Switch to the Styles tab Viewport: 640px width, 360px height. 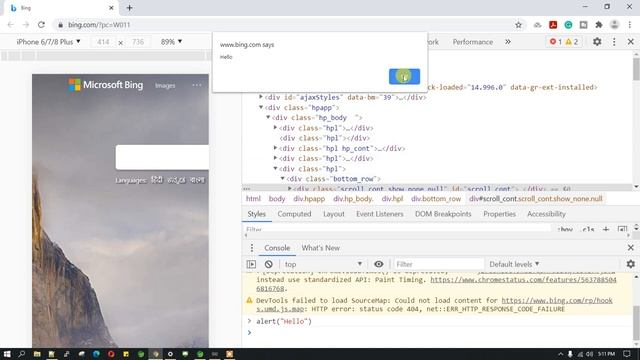(x=256, y=214)
